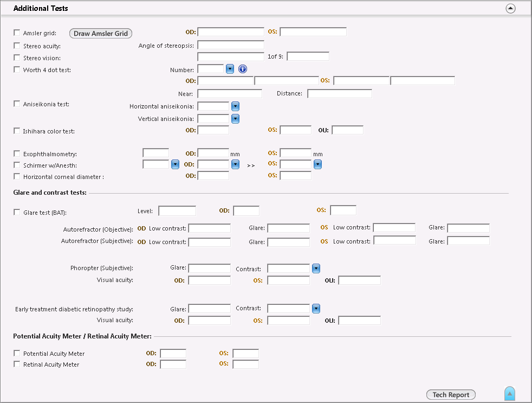
Task: Enable Schirmer w/Anesth checkbox
Action: click(17, 165)
